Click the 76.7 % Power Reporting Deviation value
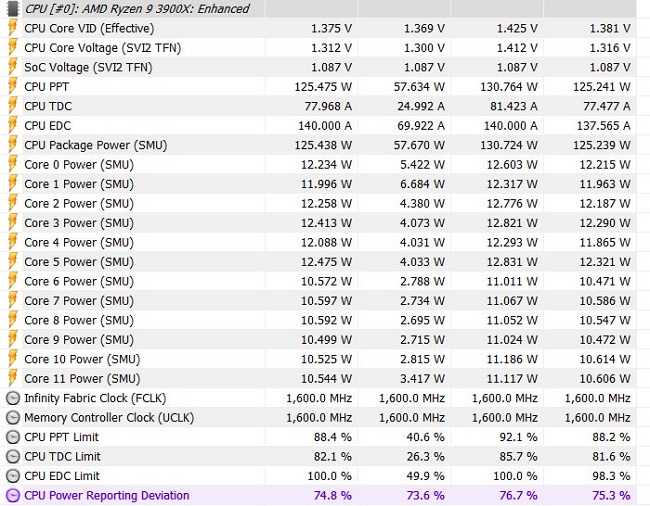This screenshot has height=506, width=650. pos(518,496)
